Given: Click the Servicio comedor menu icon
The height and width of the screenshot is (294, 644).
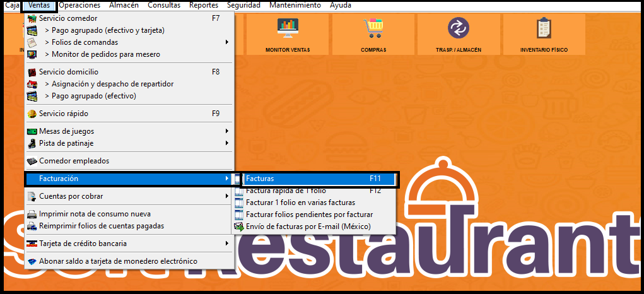Looking at the screenshot, I should [32, 18].
